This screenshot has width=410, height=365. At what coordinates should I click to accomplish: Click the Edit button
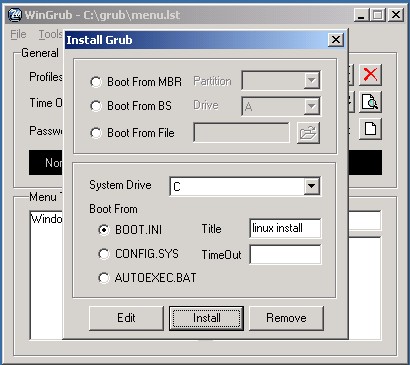[126, 318]
